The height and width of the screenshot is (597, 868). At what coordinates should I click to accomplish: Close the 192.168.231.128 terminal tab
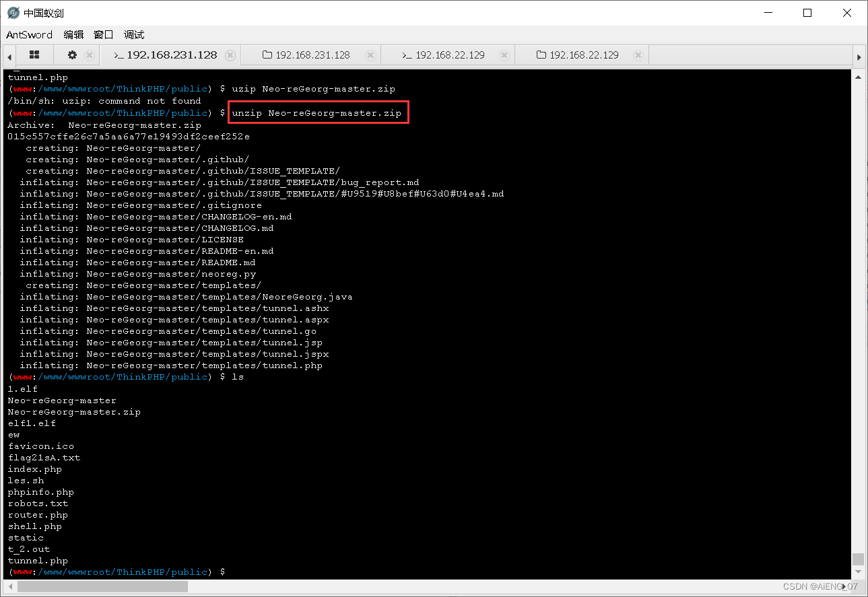[x=230, y=55]
